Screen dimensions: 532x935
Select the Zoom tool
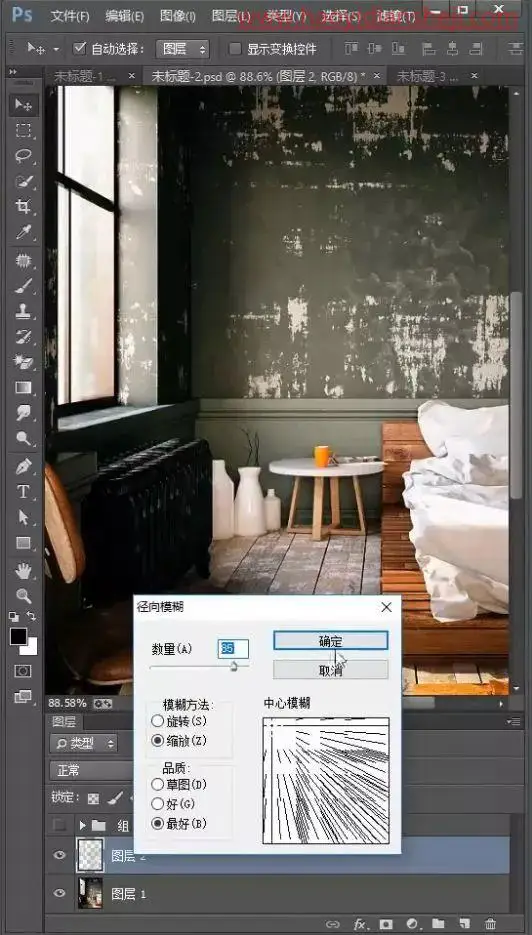[23, 595]
